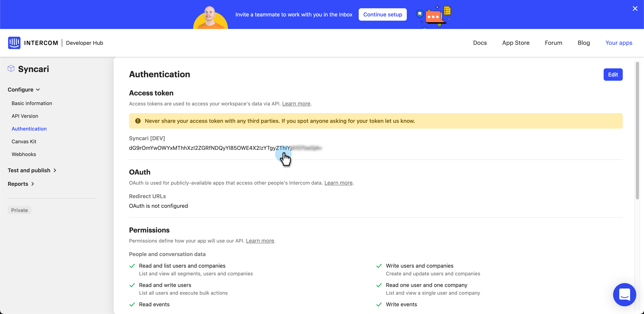Open Docs in top navigation
Viewport: 644px width, 314px height.
[480, 43]
